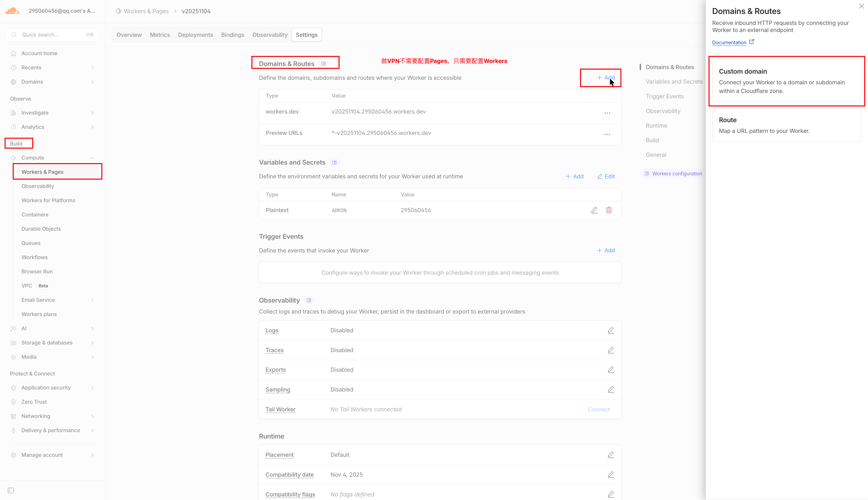Viewport: 868px width, 500px height.
Task: Open the Documentation link in side panel
Action: [x=729, y=42]
